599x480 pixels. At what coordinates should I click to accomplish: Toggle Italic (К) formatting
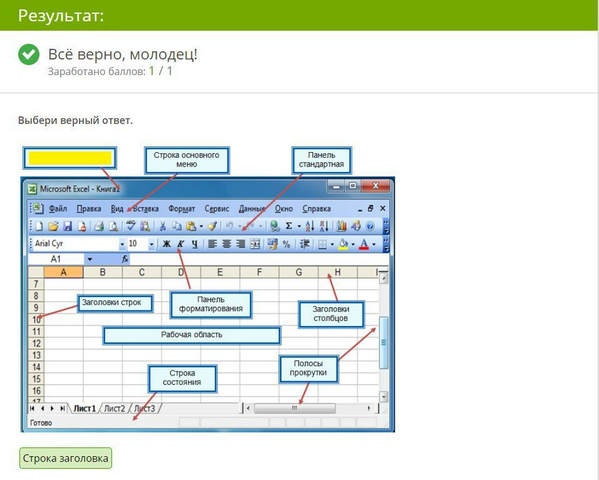pos(181,244)
